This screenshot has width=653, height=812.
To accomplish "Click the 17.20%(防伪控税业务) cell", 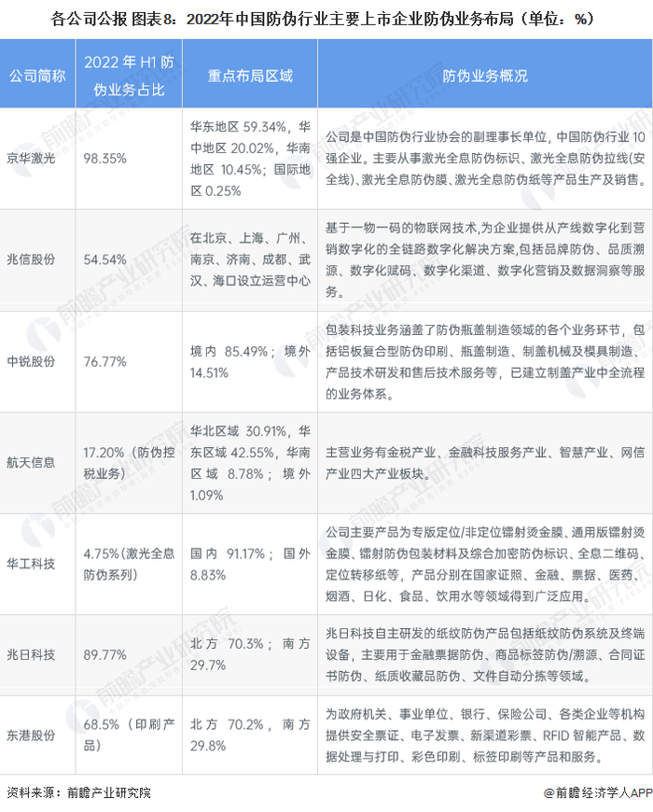I will [129, 463].
